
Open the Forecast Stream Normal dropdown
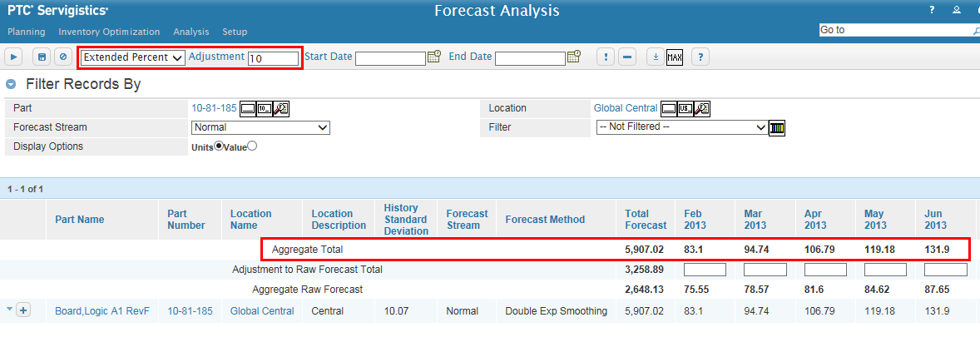[x=260, y=127]
